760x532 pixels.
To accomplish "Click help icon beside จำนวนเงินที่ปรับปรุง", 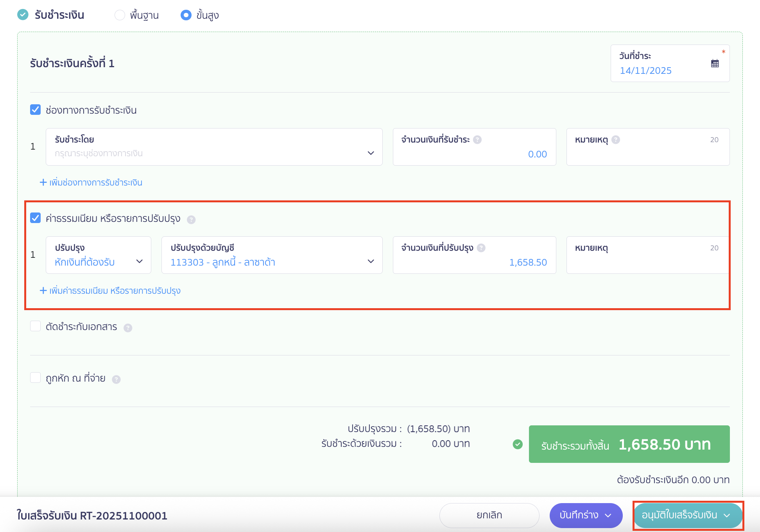I will 481,248.
